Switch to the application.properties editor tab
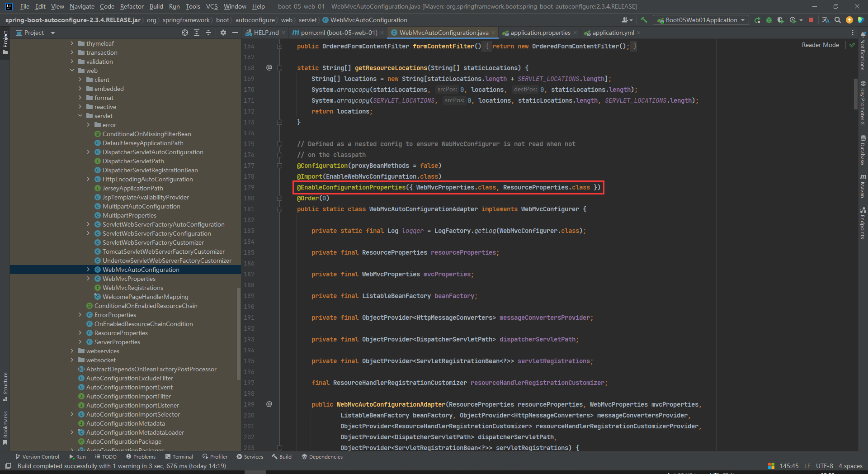The width and height of the screenshot is (868, 474). point(540,33)
